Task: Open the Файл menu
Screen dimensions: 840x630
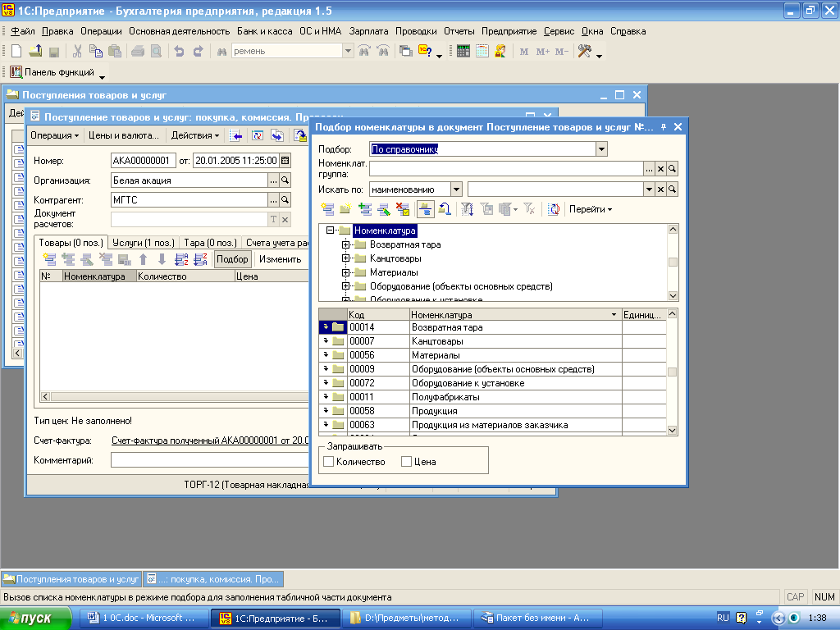Action: click(22, 31)
